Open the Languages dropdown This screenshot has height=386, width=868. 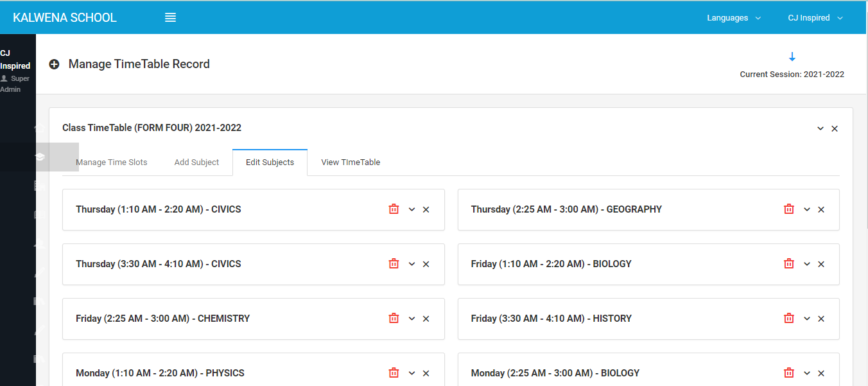[733, 18]
